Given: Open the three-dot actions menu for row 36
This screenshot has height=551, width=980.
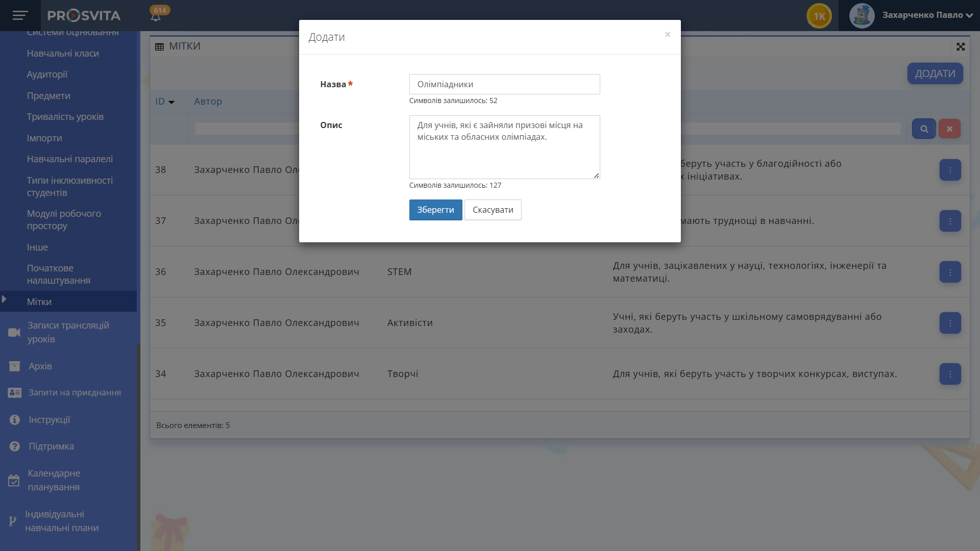Looking at the screenshot, I should (x=950, y=272).
